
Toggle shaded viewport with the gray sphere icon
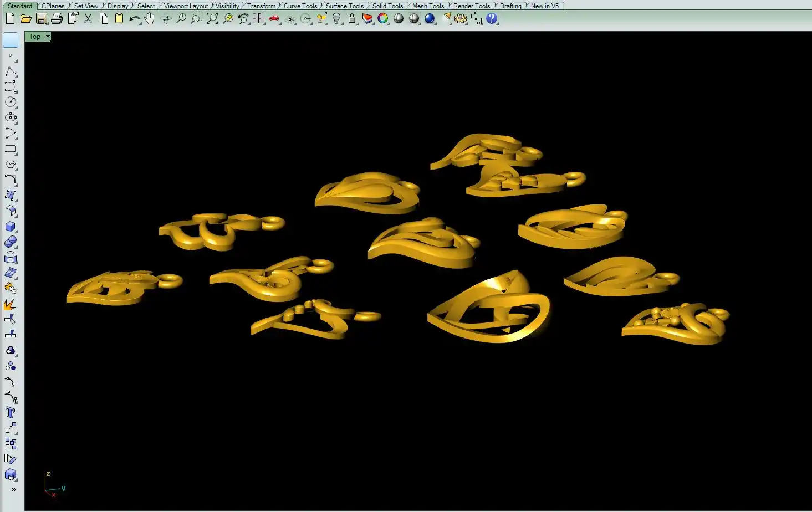[x=399, y=18]
